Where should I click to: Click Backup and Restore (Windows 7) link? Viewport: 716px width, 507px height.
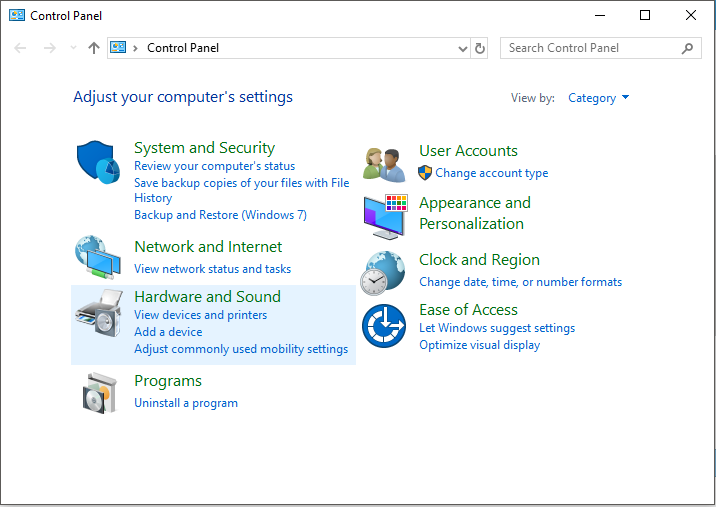[220, 215]
